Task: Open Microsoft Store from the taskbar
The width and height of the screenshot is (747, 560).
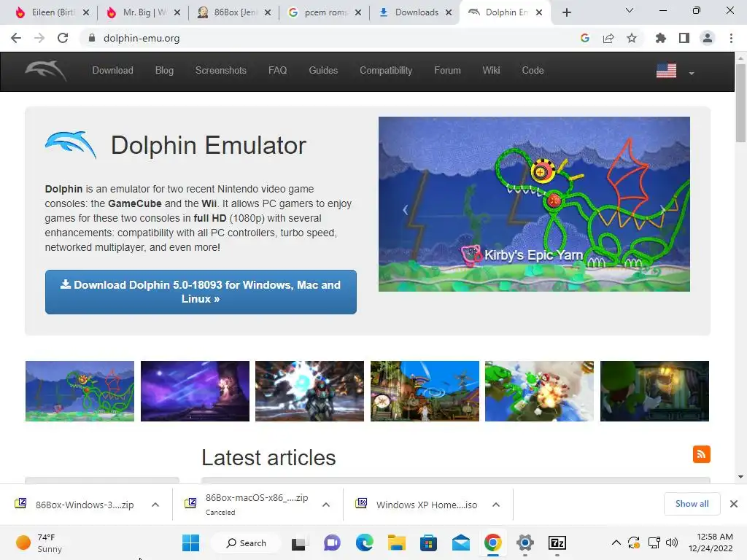Action: coord(428,542)
